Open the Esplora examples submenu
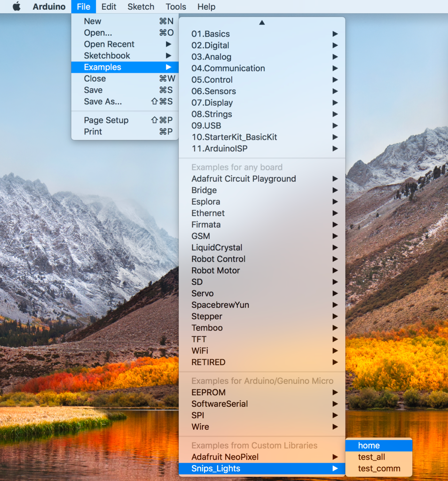Screen dimensions: 448x481 [262, 202]
